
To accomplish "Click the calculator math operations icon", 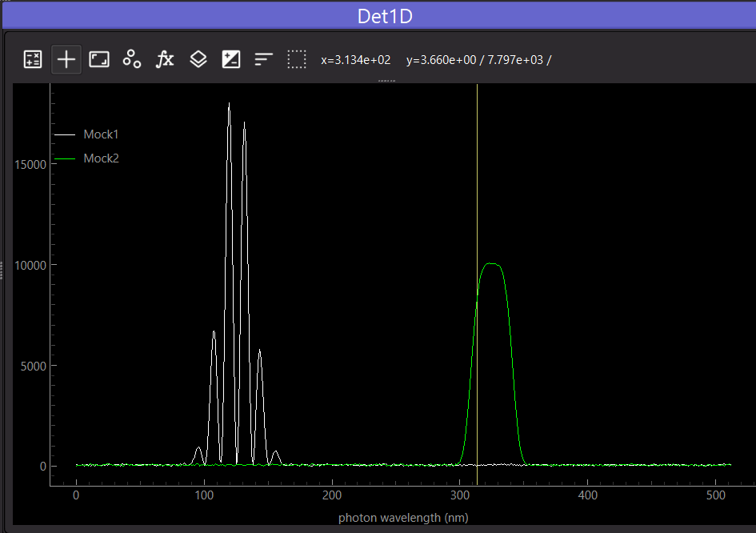I will click(33, 60).
